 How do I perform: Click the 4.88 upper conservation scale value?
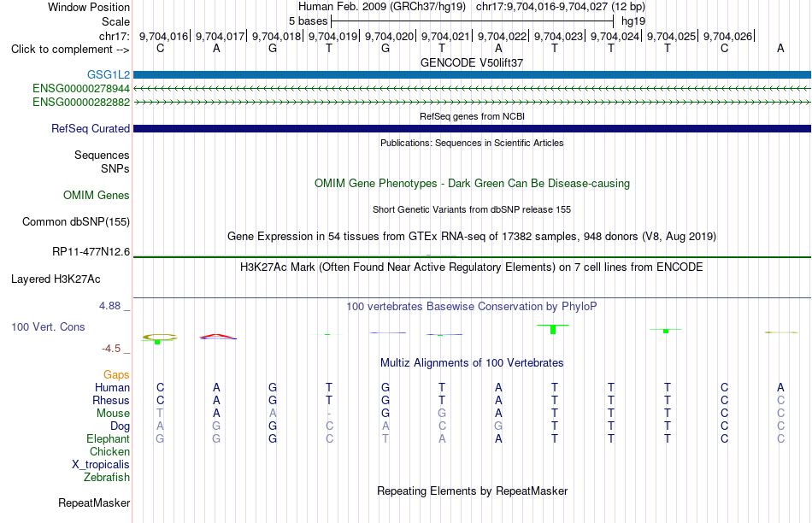pos(109,306)
